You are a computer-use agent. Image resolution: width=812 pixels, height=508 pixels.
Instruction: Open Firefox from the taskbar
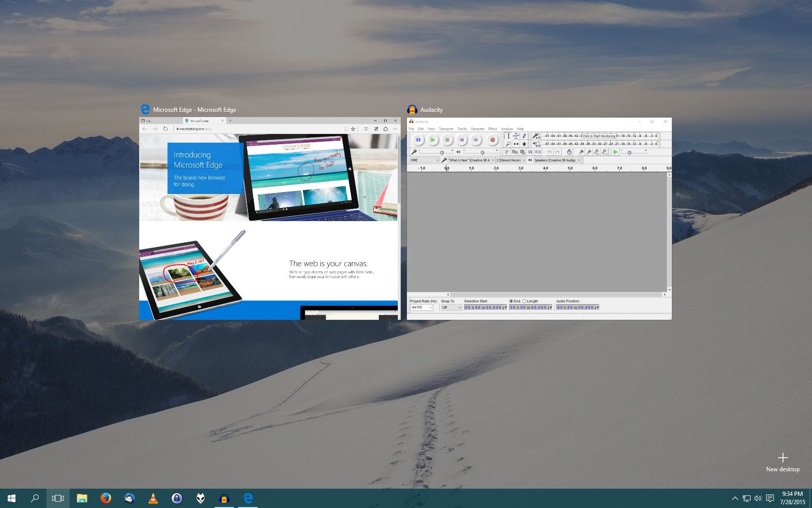click(x=105, y=498)
